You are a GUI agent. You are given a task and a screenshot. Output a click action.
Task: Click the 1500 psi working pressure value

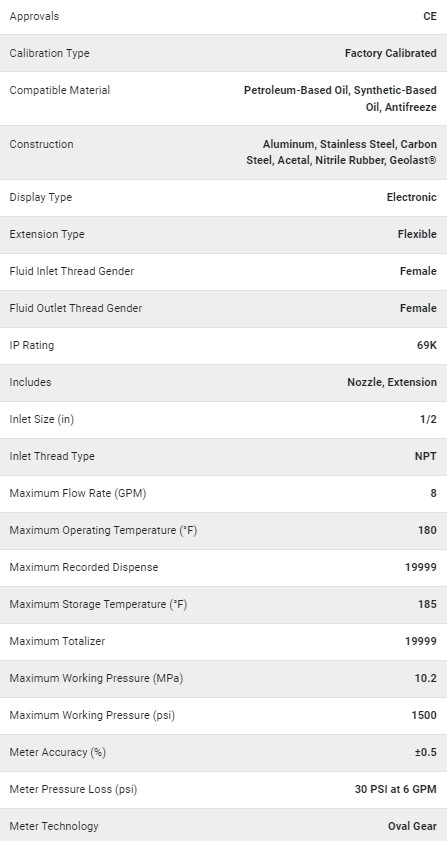(424, 715)
